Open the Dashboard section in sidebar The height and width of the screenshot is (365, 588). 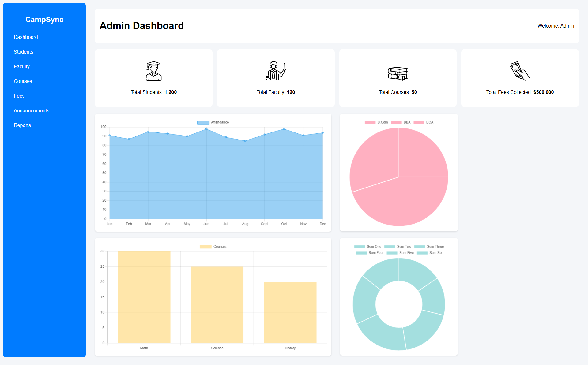coord(26,37)
